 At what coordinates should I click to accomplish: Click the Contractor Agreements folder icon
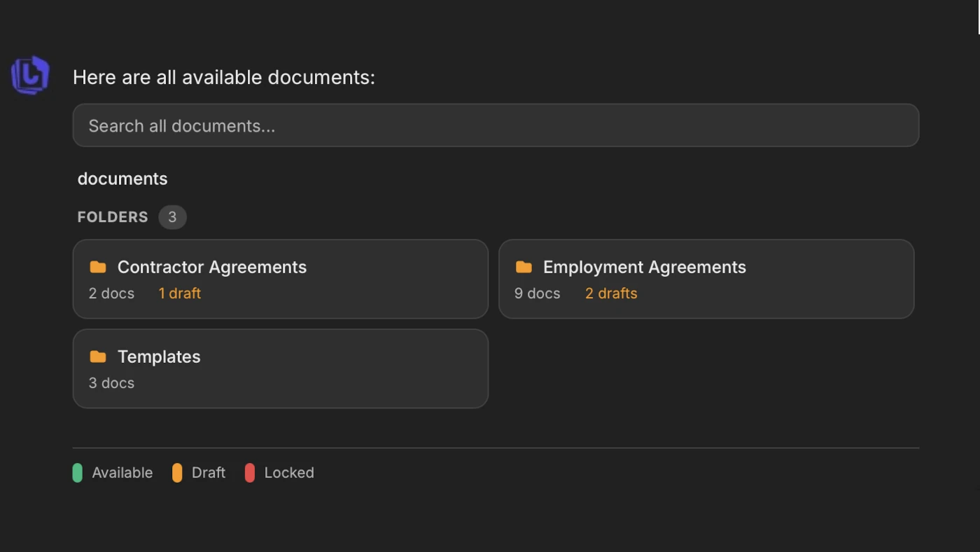(x=97, y=266)
